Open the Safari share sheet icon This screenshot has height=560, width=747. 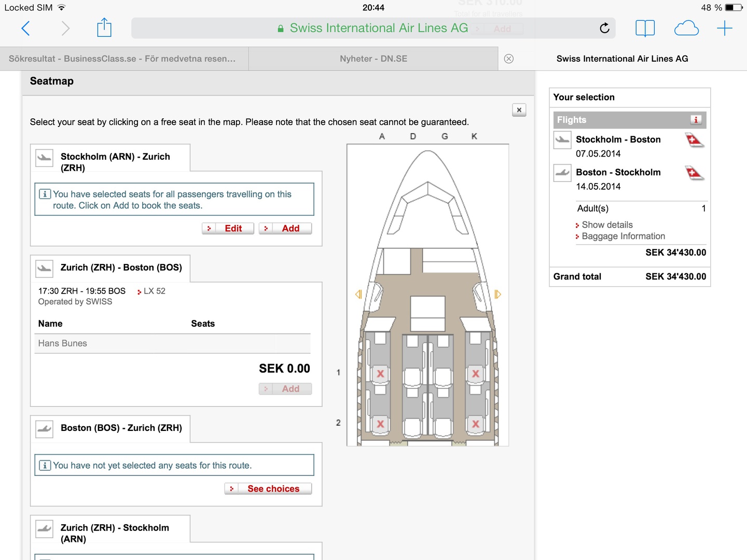(104, 28)
